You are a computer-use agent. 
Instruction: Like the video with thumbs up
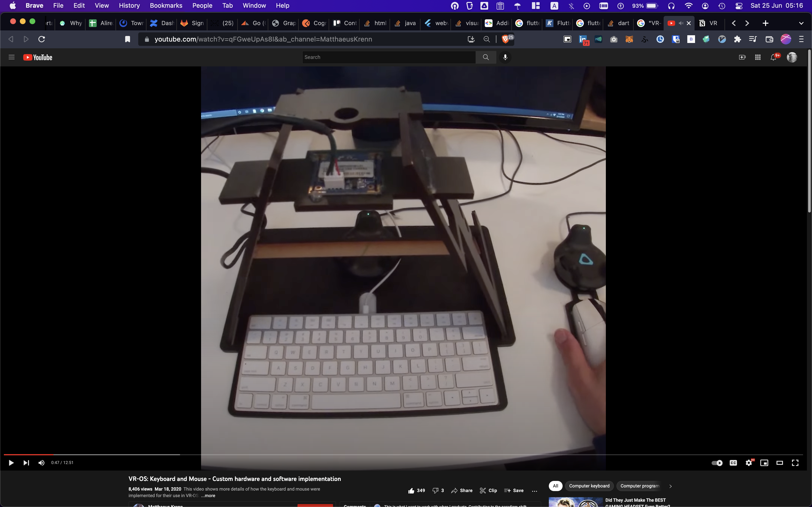[x=411, y=491]
